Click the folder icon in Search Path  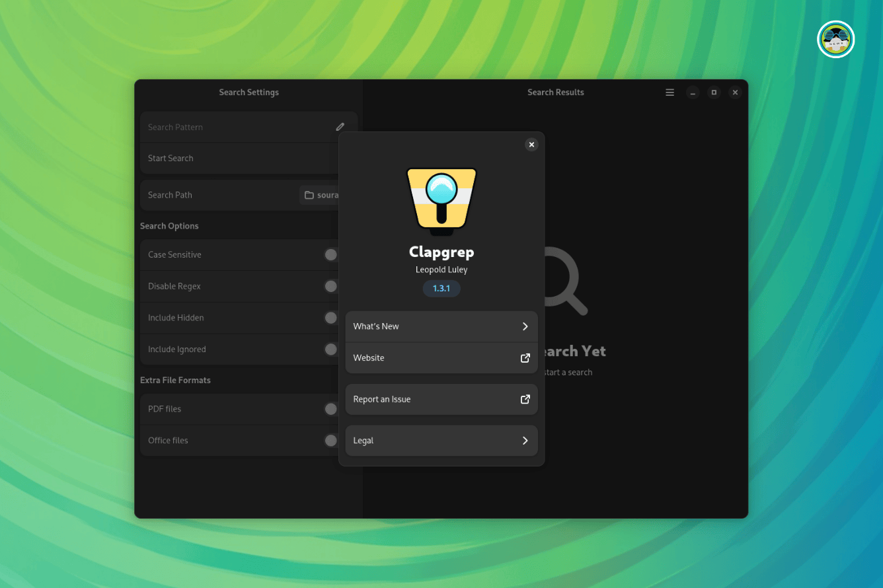[309, 196]
